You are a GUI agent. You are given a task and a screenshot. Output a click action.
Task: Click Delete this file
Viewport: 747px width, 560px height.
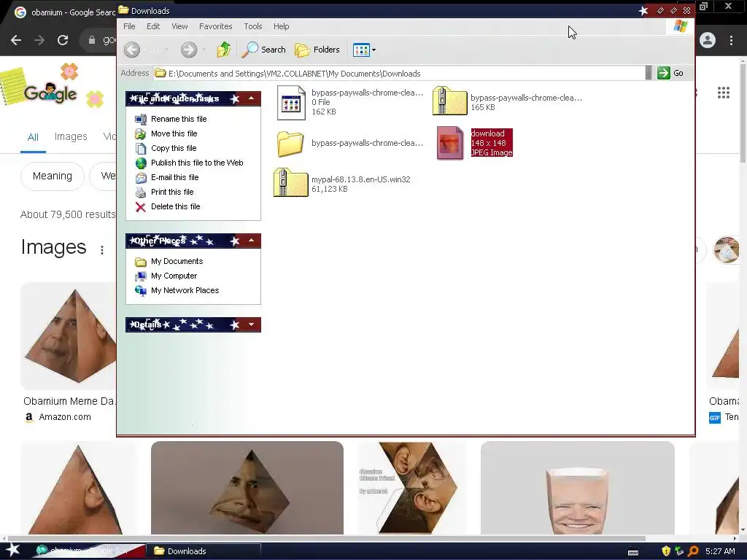point(175,206)
